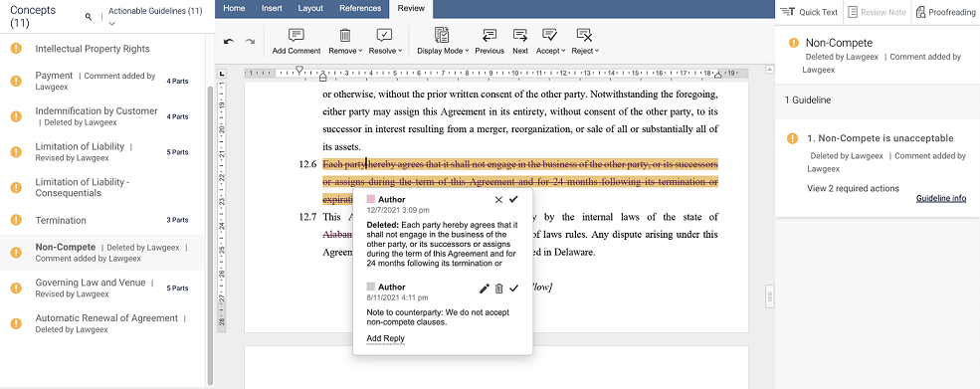The width and height of the screenshot is (980, 389).
Task: Undo the last change
Action: pyautogui.click(x=229, y=41)
